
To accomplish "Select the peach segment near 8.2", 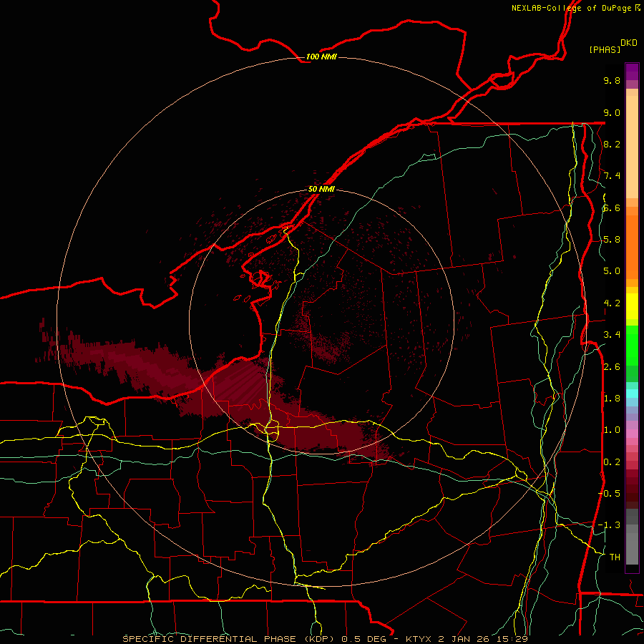I will click(632, 147).
